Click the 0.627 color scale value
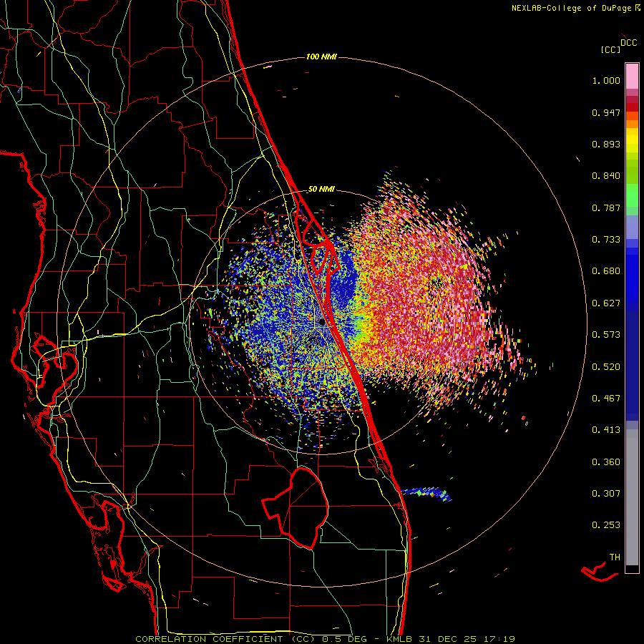The image size is (644, 644). [606, 303]
